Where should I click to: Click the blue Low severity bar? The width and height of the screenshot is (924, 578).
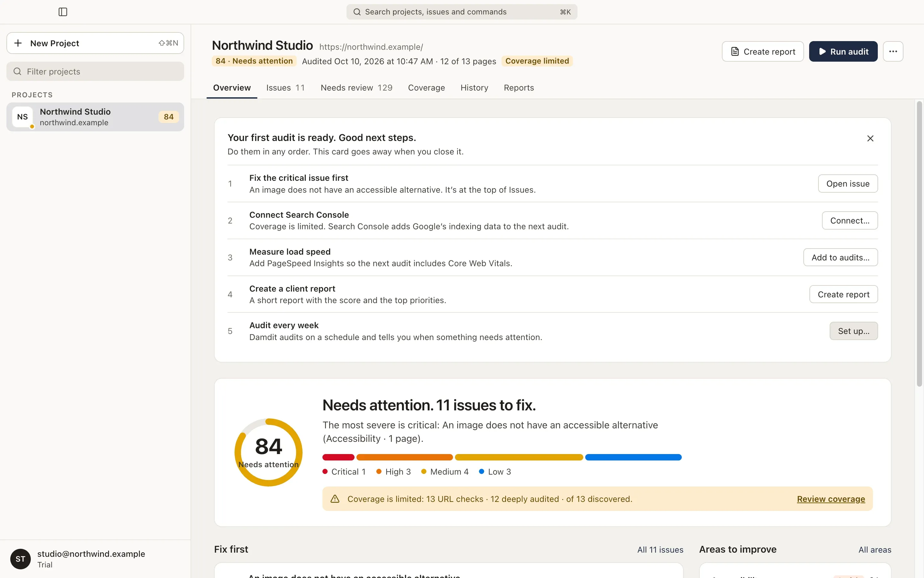click(633, 457)
